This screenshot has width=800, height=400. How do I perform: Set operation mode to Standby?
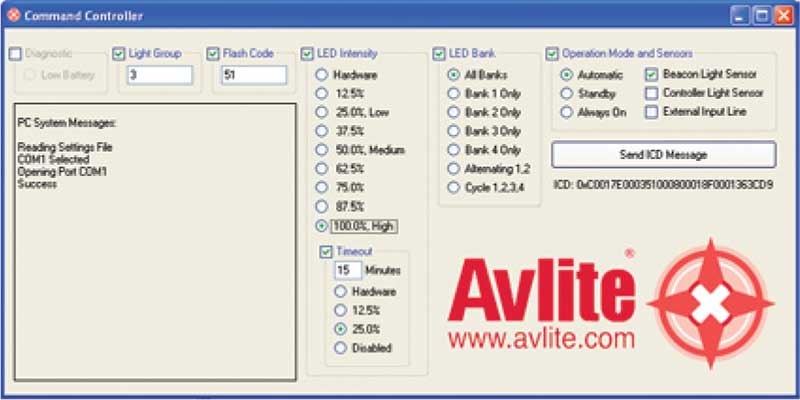pos(566,94)
